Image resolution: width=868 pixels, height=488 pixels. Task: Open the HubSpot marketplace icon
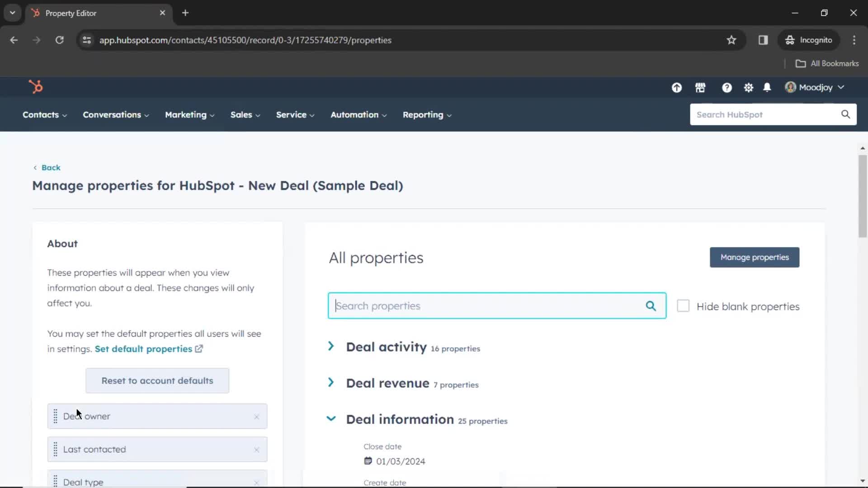click(700, 88)
